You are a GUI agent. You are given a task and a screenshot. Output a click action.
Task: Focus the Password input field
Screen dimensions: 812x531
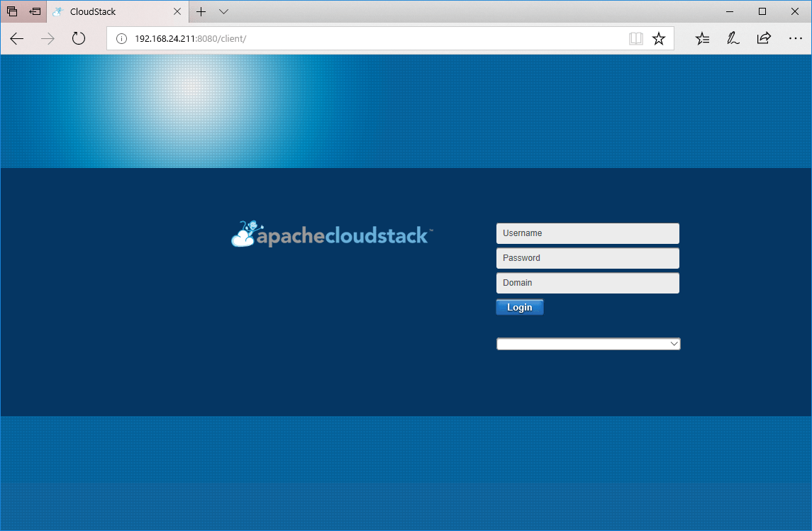[587, 257]
